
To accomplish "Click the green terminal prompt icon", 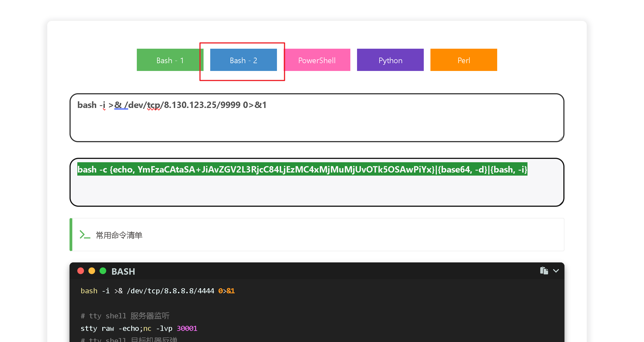I will tap(85, 235).
